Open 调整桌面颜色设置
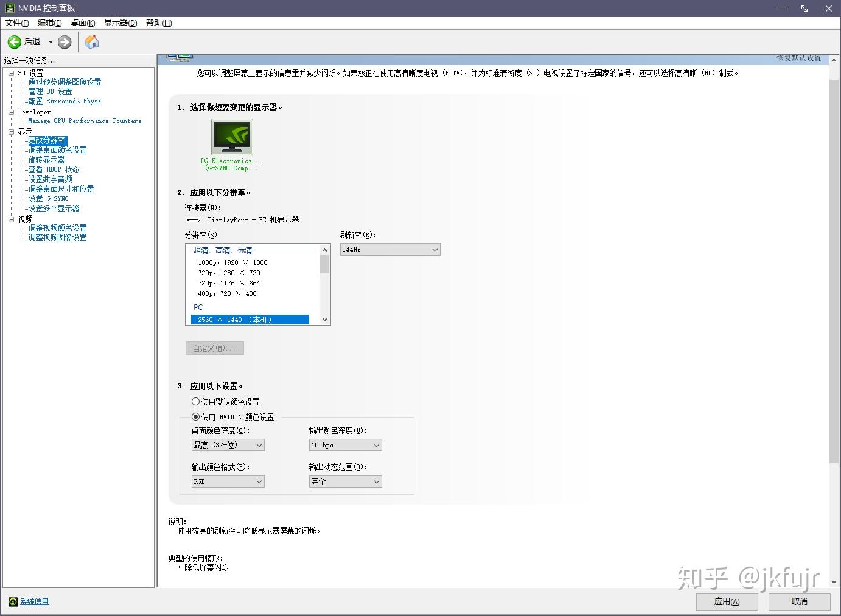The image size is (841, 616). [x=57, y=150]
